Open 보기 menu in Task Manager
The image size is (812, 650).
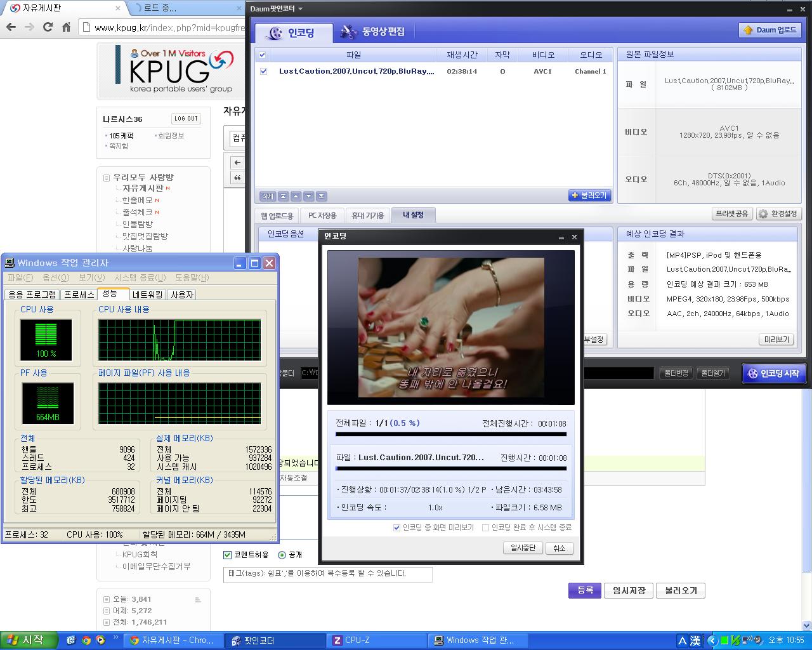tap(91, 277)
